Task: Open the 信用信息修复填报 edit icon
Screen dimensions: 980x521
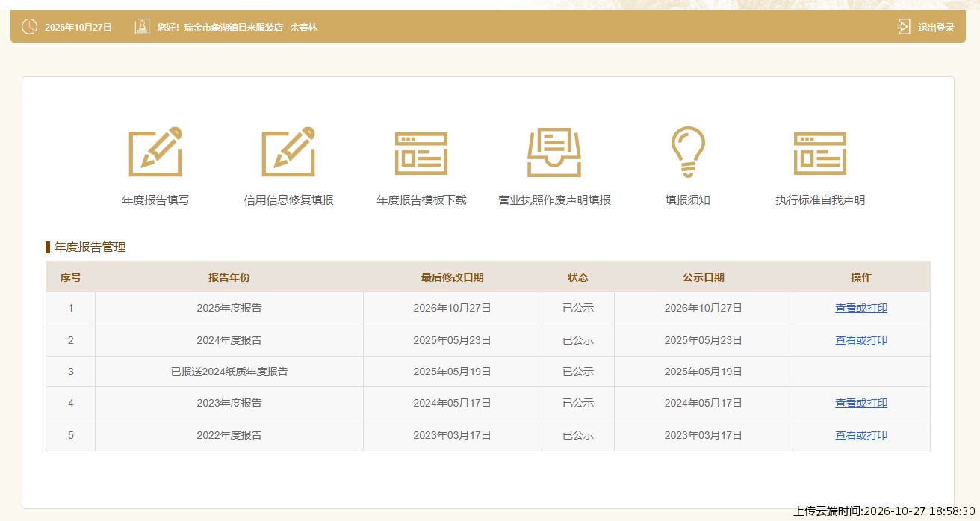Action: click(288, 152)
